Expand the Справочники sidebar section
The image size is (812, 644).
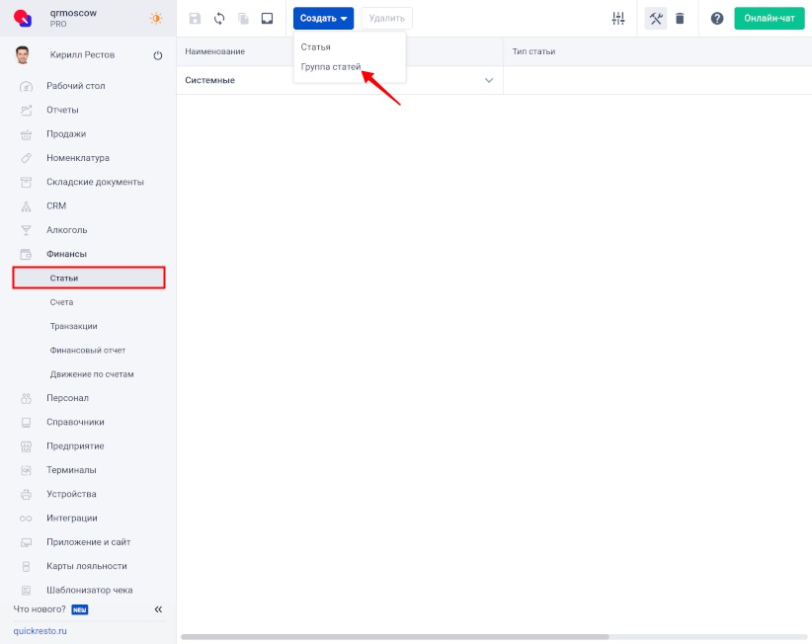(x=75, y=423)
